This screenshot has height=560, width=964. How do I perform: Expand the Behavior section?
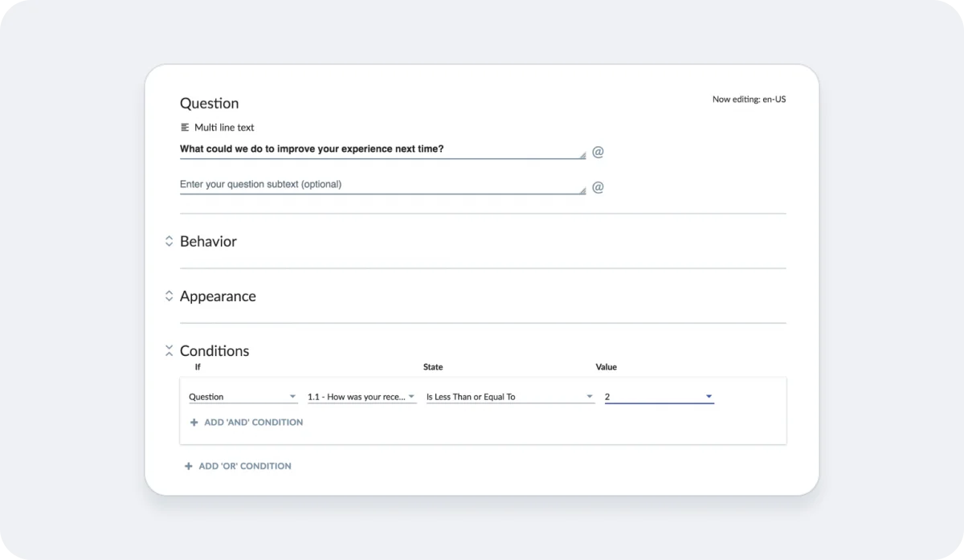pos(169,241)
